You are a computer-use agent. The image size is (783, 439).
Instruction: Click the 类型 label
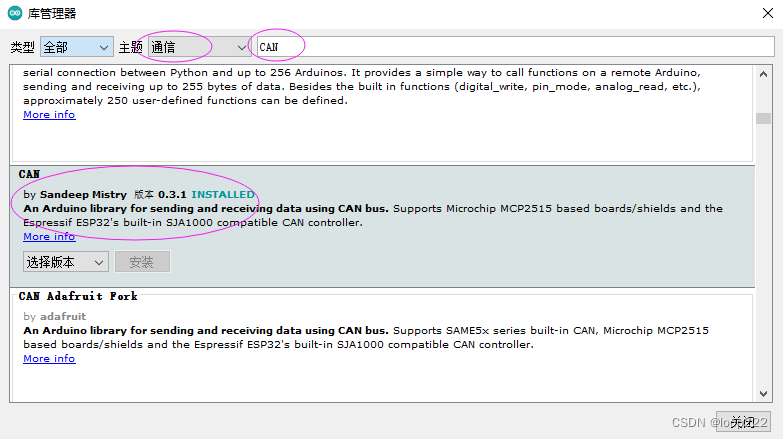click(x=22, y=47)
